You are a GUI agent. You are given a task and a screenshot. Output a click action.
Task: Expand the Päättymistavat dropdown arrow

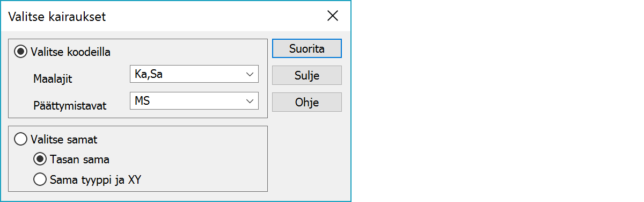[249, 100]
